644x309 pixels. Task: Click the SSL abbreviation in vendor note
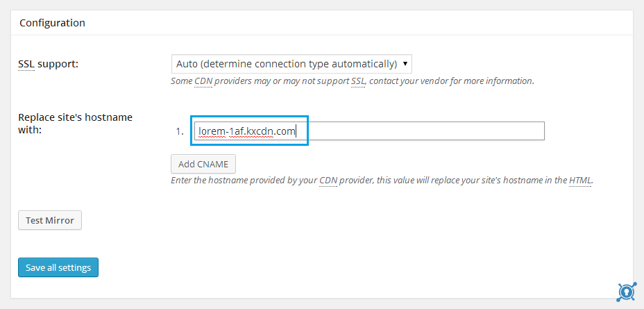pos(358,81)
